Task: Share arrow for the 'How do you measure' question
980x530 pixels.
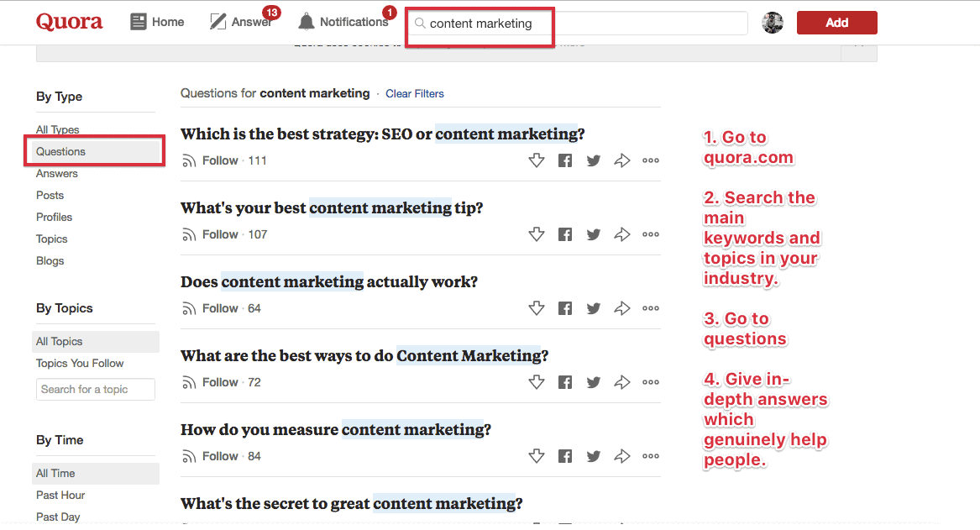Action: pos(622,456)
